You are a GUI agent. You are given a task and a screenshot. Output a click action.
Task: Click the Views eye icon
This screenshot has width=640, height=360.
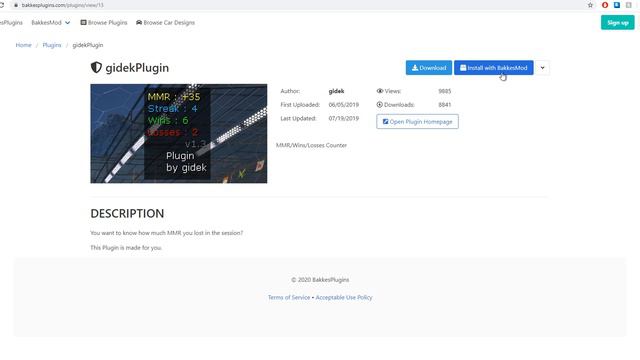[x=380, y=91]
